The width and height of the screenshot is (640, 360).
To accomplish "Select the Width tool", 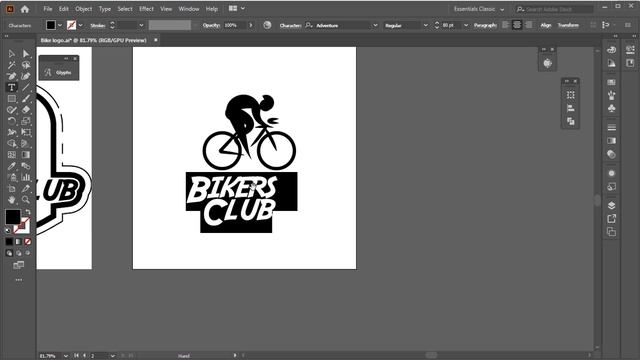I will pos(11,132).
